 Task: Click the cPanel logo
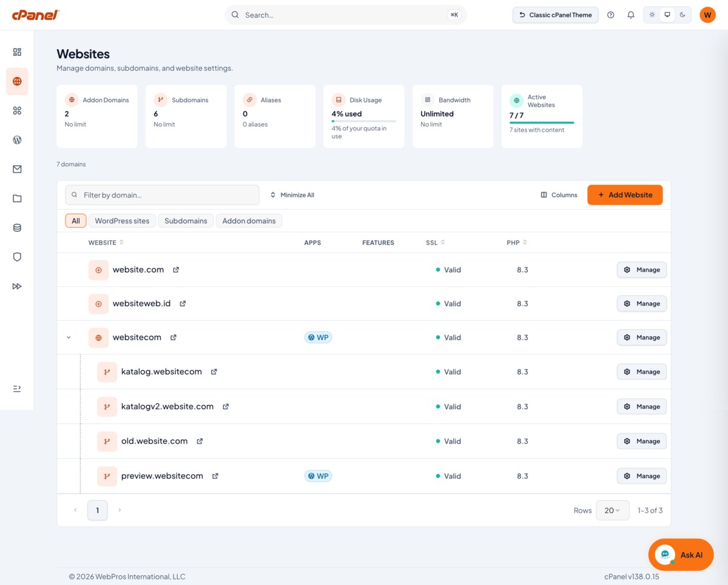[36, 15]
